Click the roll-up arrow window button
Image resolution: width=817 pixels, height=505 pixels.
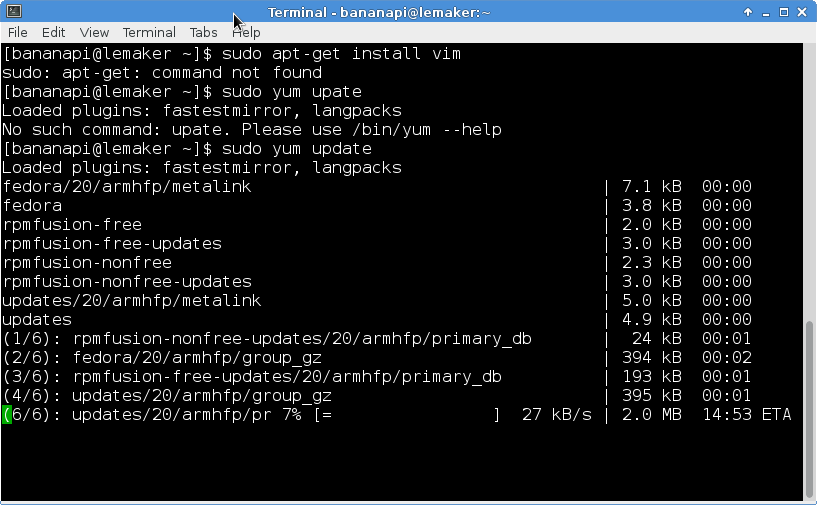click(x=748, y=12)
